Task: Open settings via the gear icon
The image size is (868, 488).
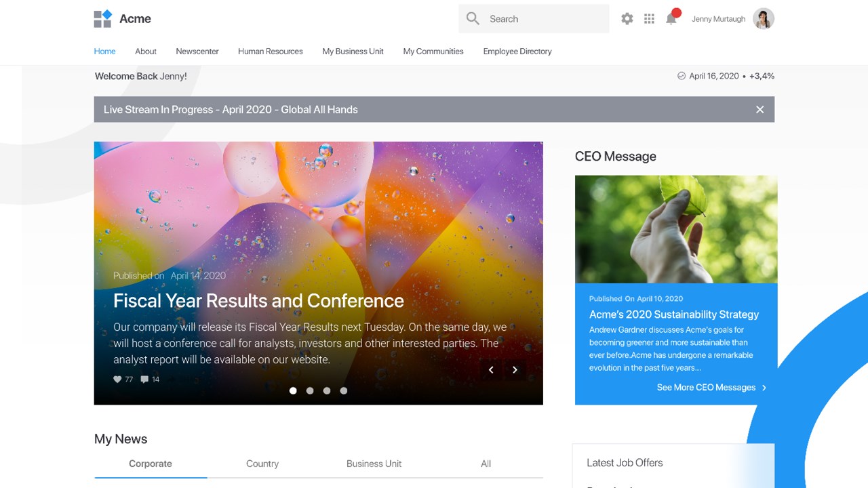Action: (x=627, y=19)
